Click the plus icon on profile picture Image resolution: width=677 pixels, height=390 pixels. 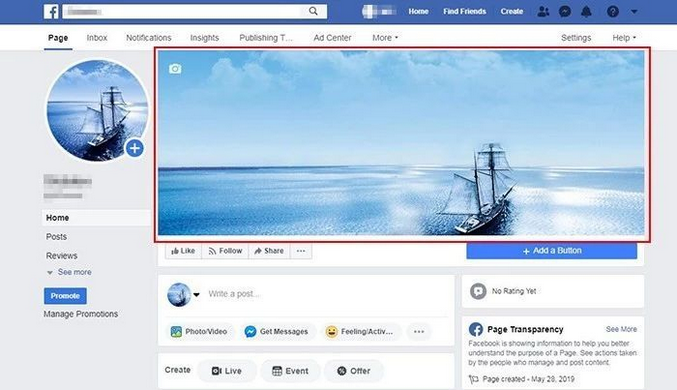(135, 148)
